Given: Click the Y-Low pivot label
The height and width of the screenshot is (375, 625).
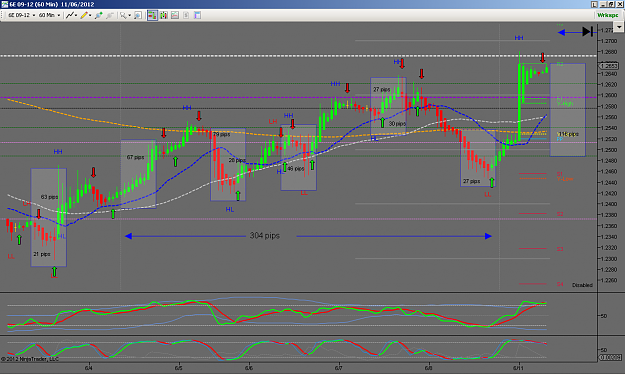Looking at the screenshot, I should point(565,179).
